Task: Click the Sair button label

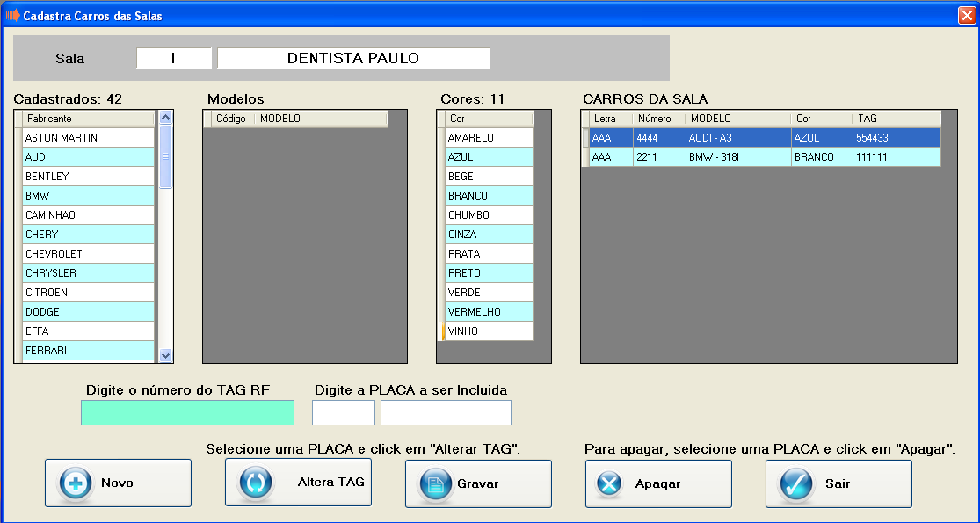Action: tap(838, 483)
